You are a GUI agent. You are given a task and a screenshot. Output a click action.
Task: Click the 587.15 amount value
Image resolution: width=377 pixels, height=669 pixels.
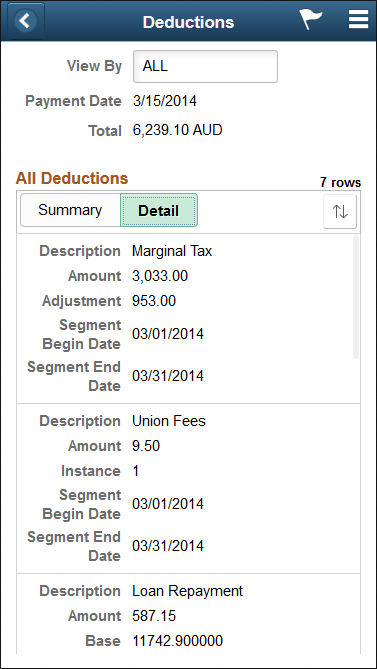pyautogui.click(x=154, y=616)
